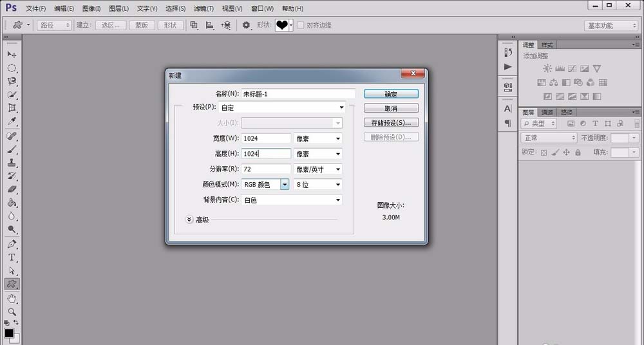Open the 颜色模式 RGB 颜色 dropdown
The image size is (644, 345).
click(x=265, y=185)
